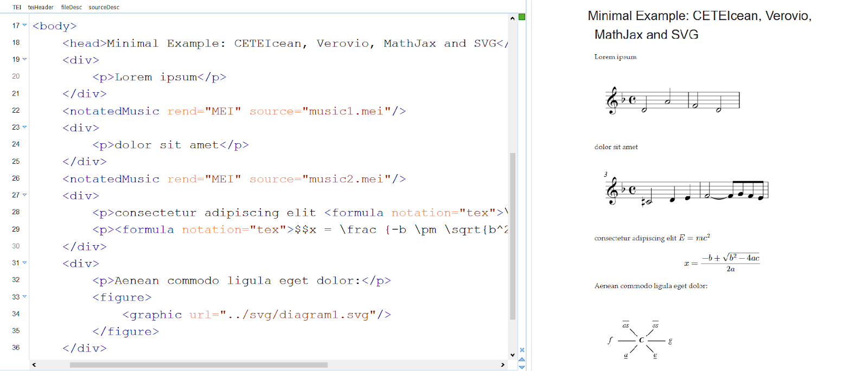Select teiHeader in the breadcrumb path
The image size is (868, 371).
click(x=41, y=7)
